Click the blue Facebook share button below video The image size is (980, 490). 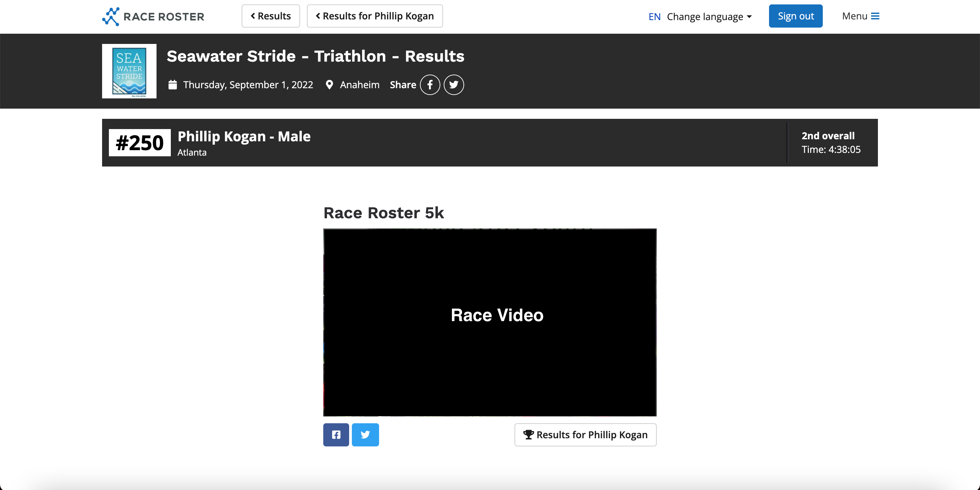tap(336, 434)
